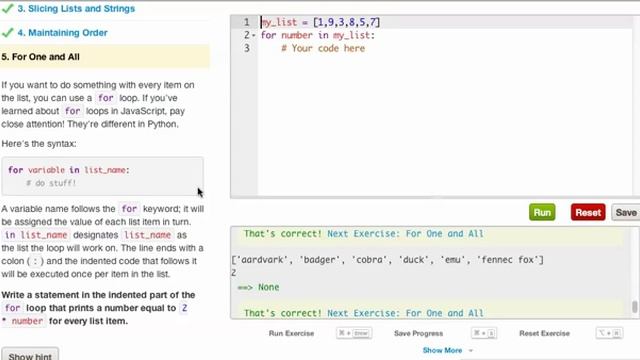Click the '2' output line in console

(233, 273)
